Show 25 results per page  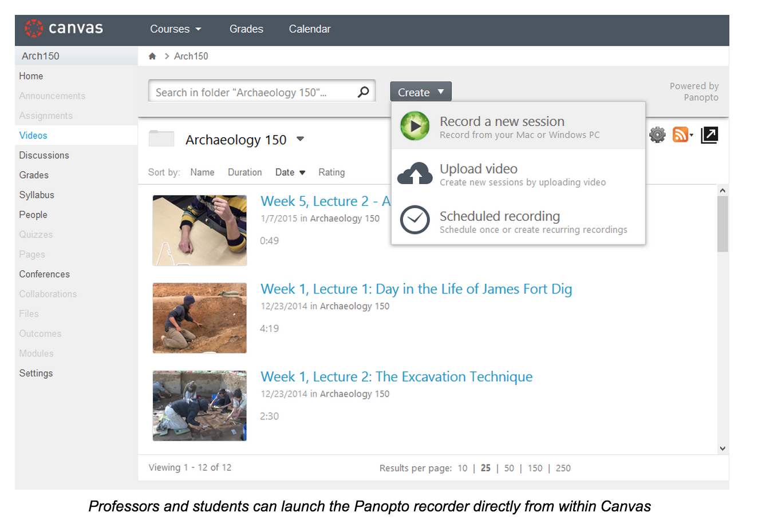click(x=485, y=468)
